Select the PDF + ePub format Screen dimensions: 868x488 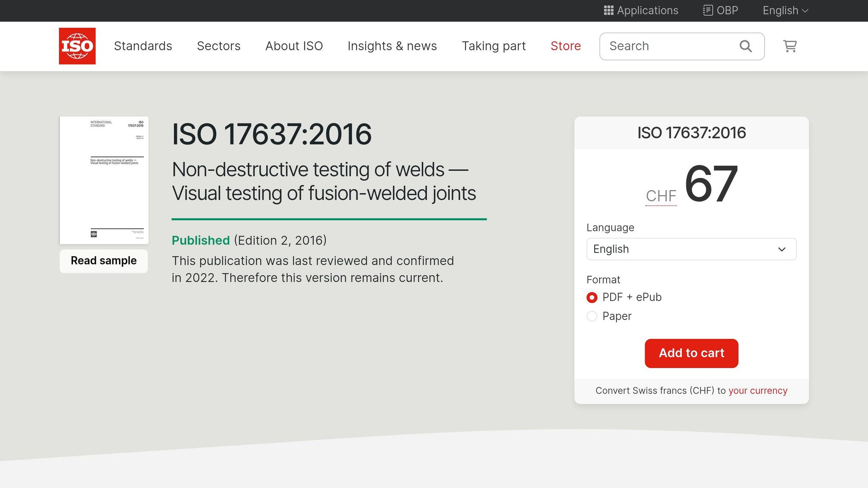pyautogui.click(x=592, y=297)
